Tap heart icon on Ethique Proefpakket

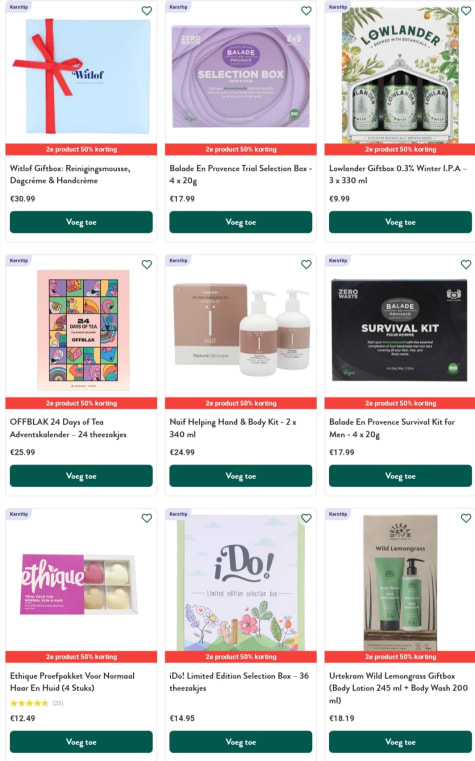tap(147, 518)
